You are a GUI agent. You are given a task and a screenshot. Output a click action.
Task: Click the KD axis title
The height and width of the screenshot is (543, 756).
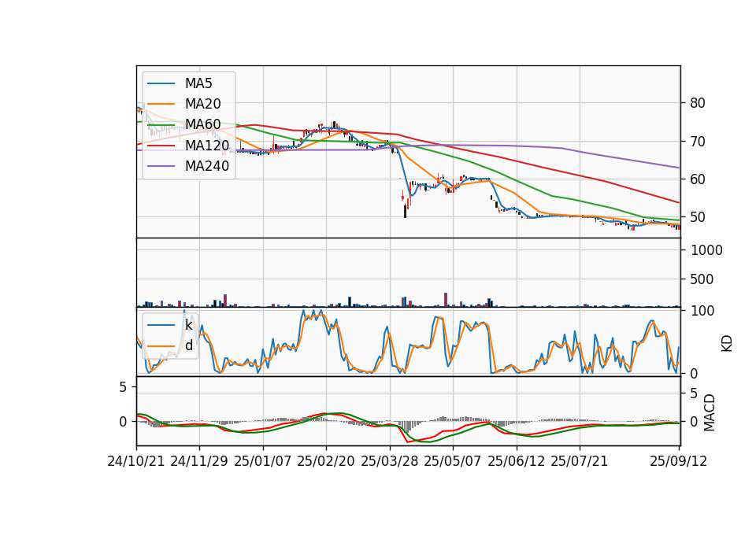[727, 344]
